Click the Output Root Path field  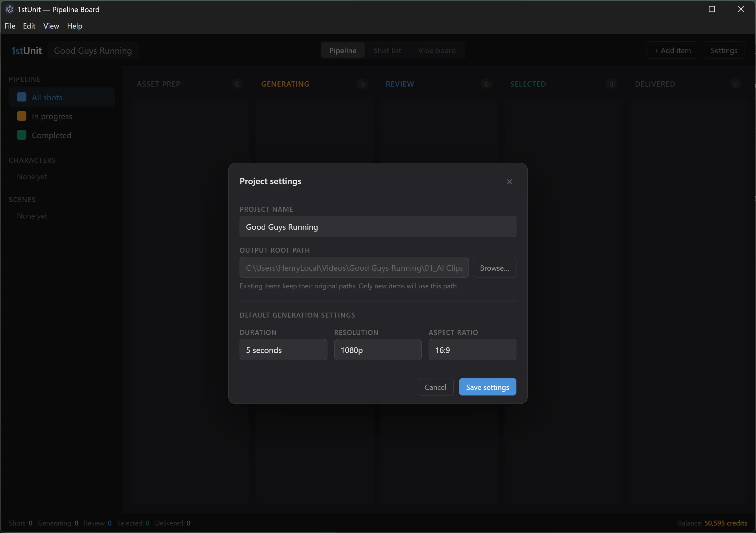coord(354,268)
